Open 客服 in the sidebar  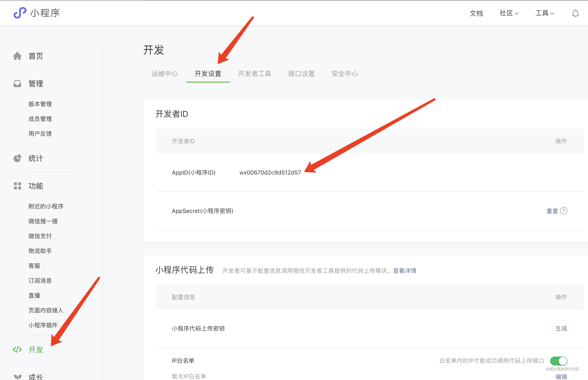tap(34, 266)
